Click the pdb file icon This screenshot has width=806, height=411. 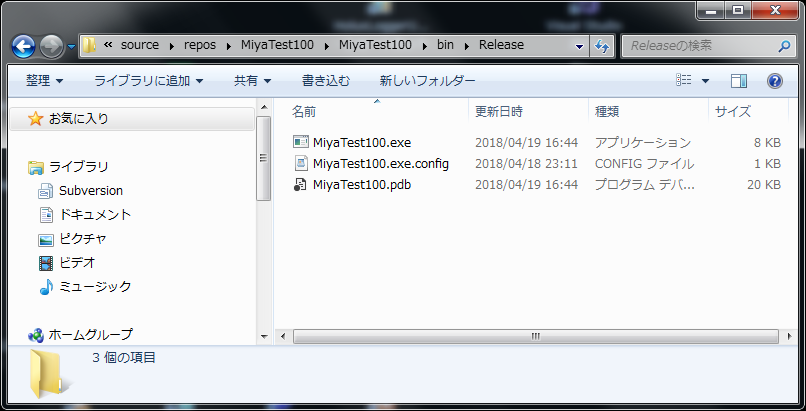click(x=300, y=184)
